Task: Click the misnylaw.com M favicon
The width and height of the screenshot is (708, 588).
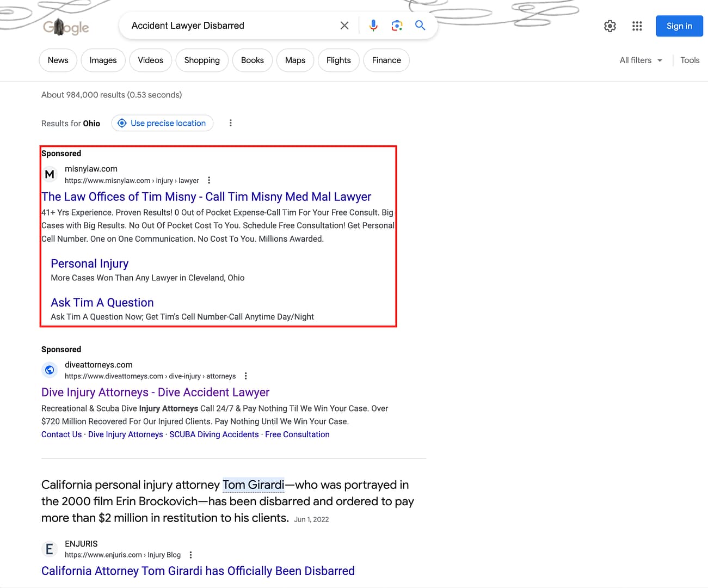Action: pos(50,174)
